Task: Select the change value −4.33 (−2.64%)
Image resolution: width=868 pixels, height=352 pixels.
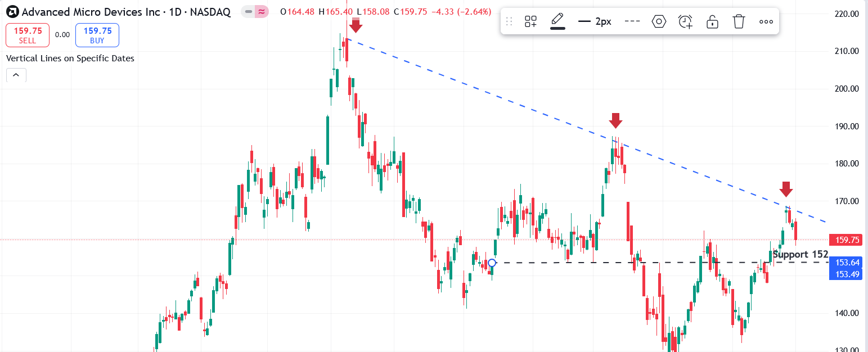Action: tap(461, 11)
